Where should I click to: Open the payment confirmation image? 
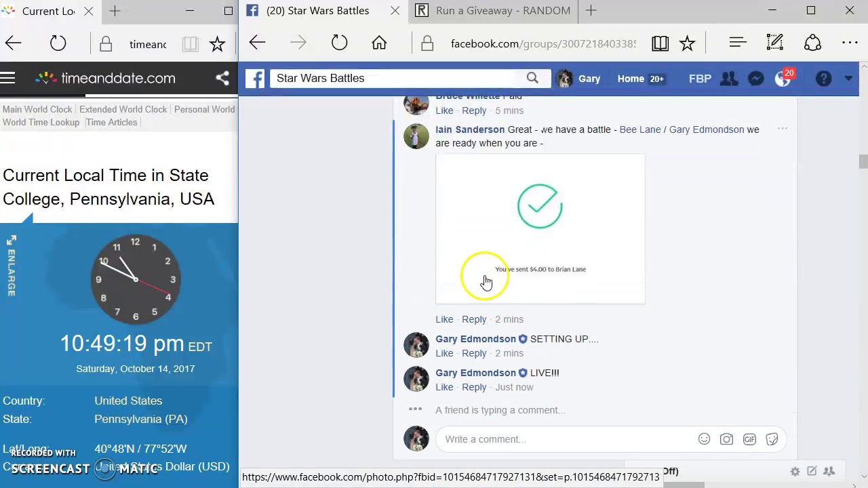[x=540, y=228]
